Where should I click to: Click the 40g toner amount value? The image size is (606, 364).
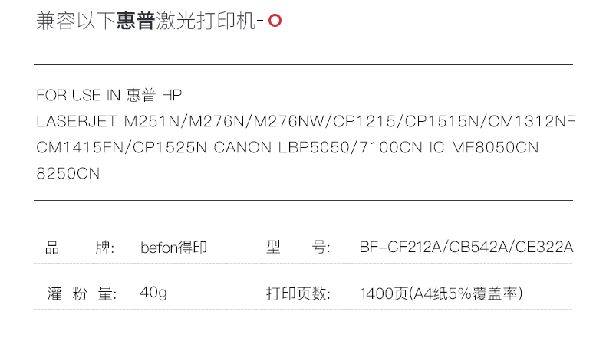tap(153, 293)
